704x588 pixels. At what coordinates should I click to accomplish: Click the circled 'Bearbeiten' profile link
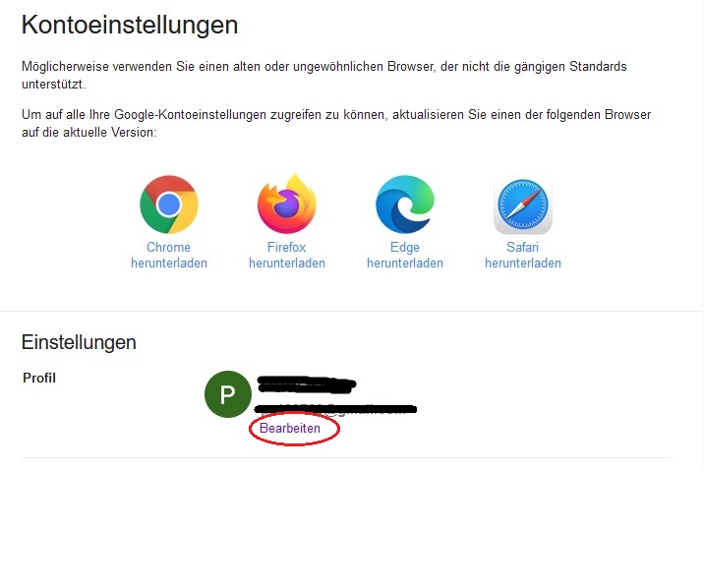pyautogui.click(x=290, y=428)
